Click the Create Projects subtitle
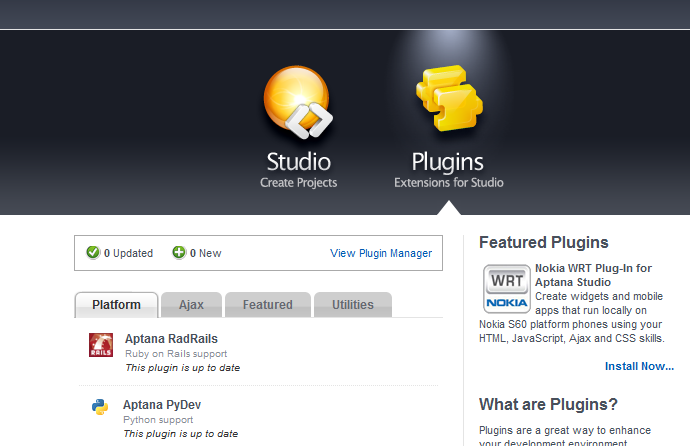The image size is (690, 446). [x=298, y=183]
